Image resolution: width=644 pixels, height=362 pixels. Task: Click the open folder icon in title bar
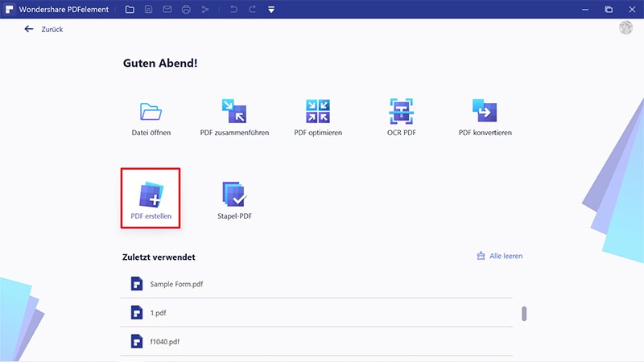tap(130, 10)
